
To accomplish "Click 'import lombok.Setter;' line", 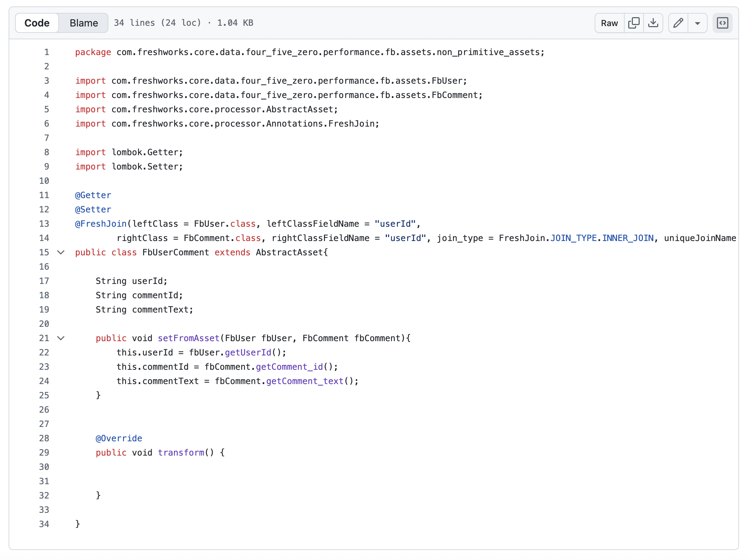I will pyautogui.click(x=129, y=167).
